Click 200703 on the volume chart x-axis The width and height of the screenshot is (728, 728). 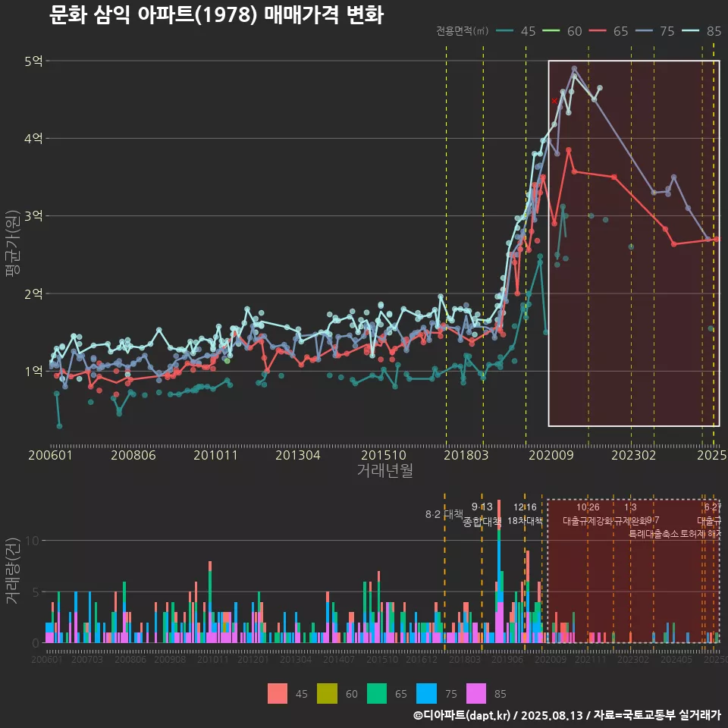(x=86, y=659)
